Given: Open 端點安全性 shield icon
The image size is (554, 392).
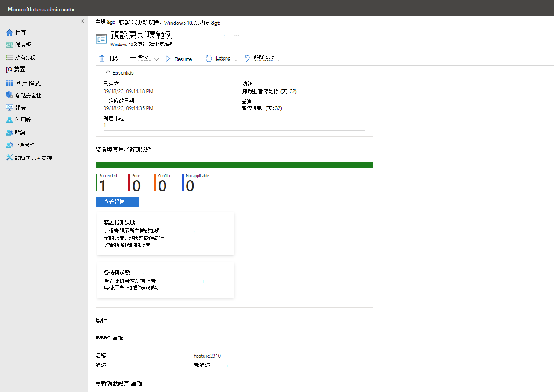Looking at the screenshot, I should 10,95.
